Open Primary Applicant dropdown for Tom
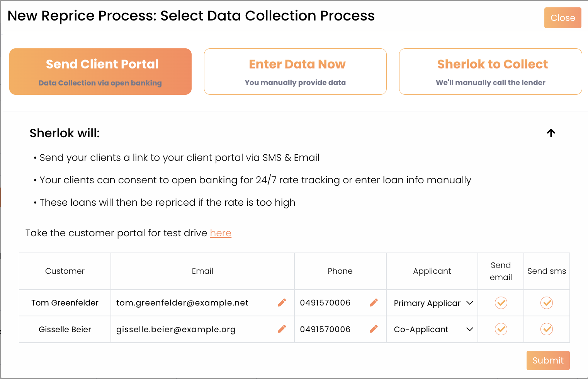 coord(433,303)
